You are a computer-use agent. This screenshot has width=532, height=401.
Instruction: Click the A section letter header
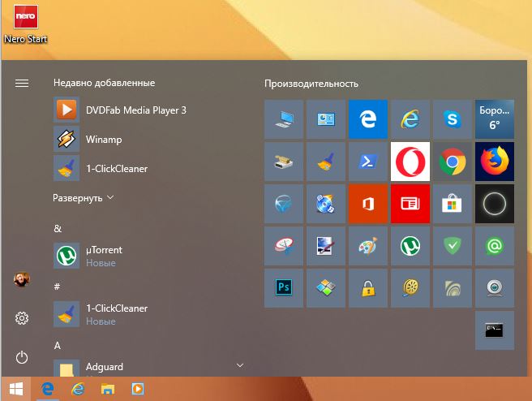(58, 346)
